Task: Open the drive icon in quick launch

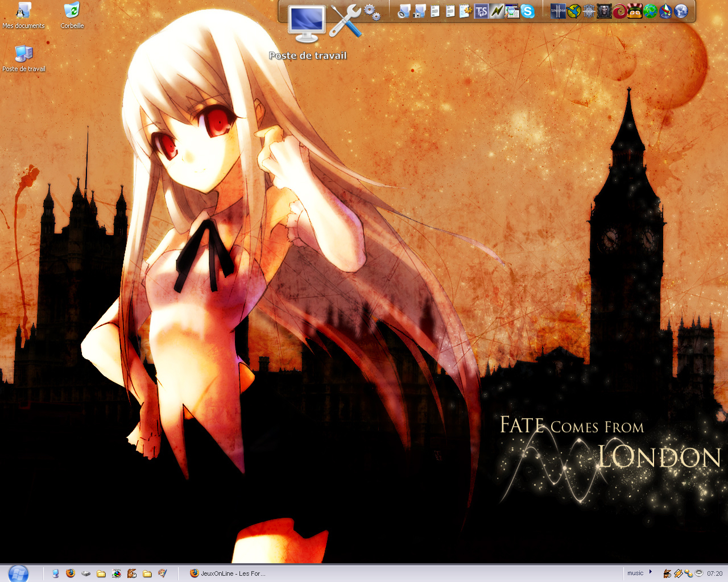Action: [86, 573]
